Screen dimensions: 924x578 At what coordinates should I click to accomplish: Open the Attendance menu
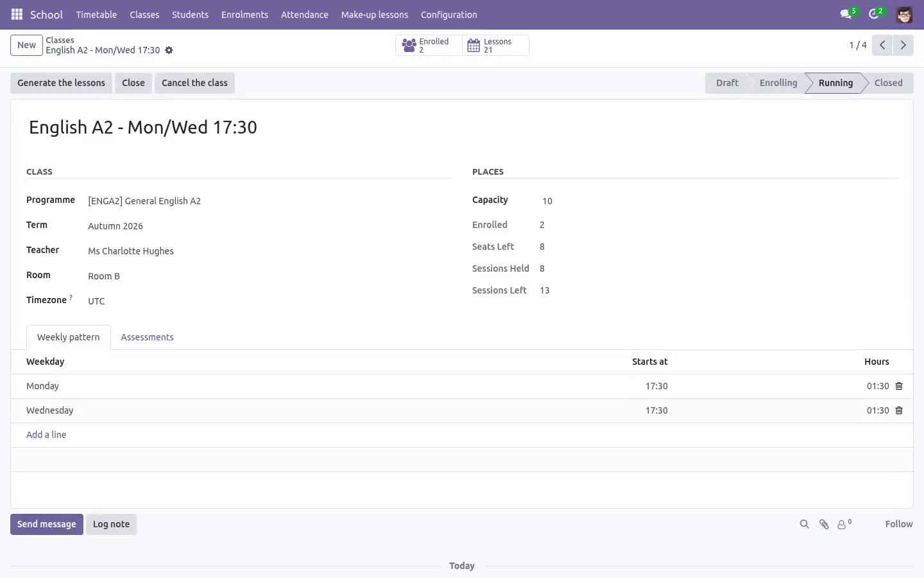point(305,14)
